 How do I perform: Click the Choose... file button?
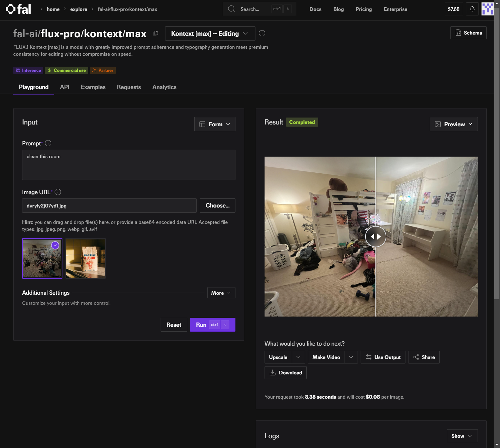(x=218, y=206)
